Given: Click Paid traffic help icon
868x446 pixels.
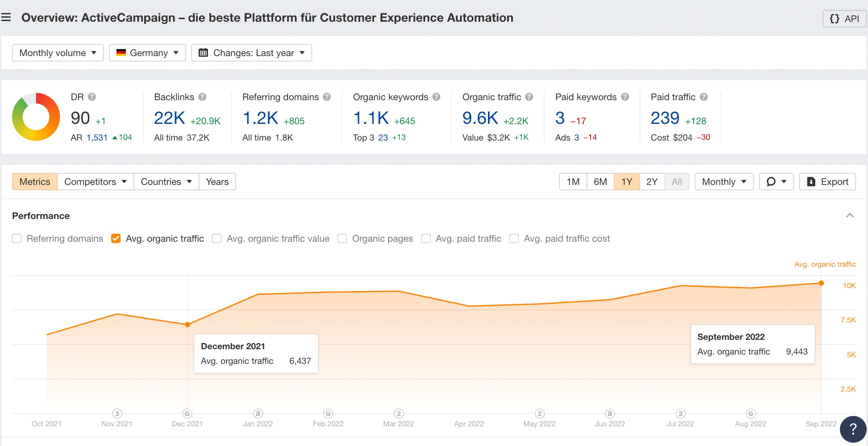Looking at the screenshot, I should 703,97.
